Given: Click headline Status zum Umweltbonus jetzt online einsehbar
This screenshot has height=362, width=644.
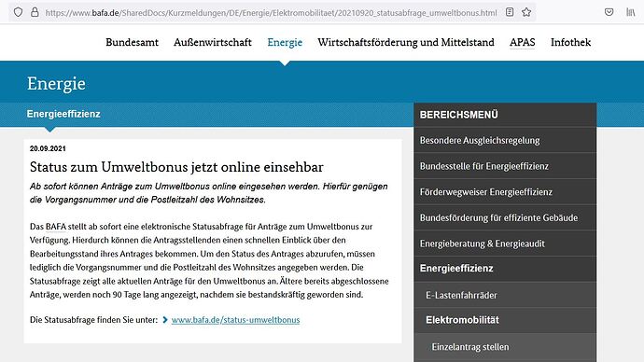Looking at the screenshot, I should tap(176, 167).
